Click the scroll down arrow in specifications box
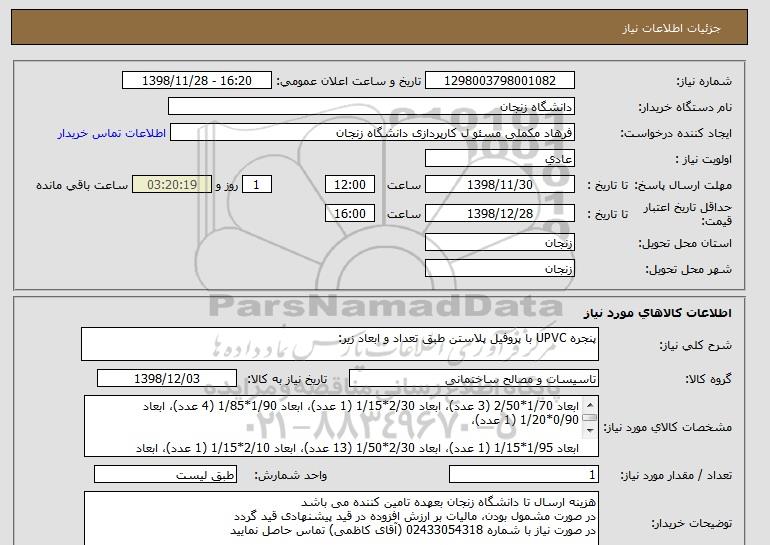 pos(590,431)
